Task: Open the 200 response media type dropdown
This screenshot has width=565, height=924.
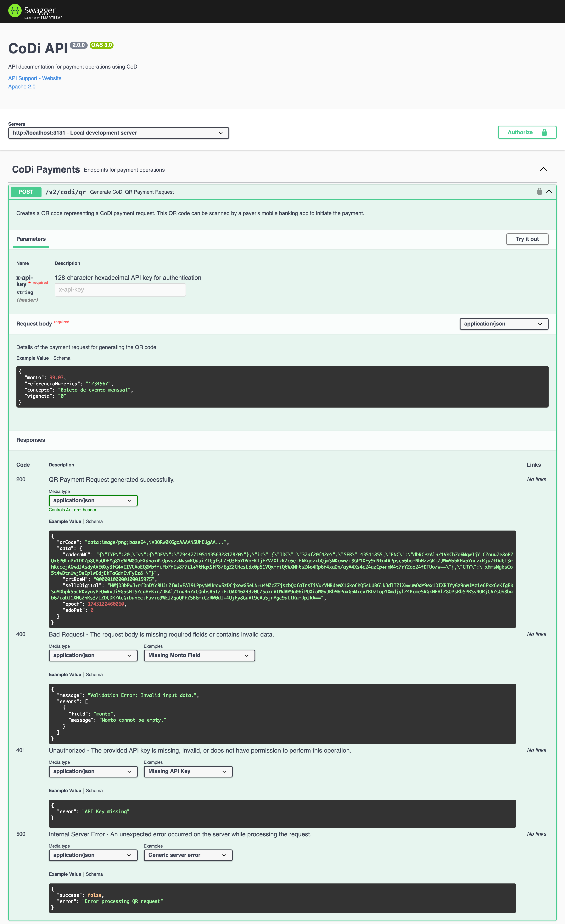Action: (x=93, y=500)
